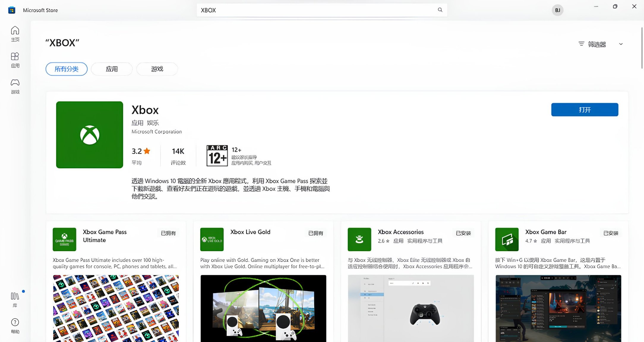Click the search magnifier icon
Screen dimensions: 644x342
pos(440,10)
